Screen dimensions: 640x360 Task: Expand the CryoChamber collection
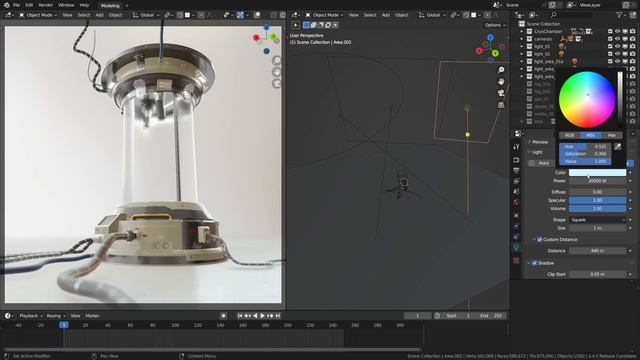(522, 31)
